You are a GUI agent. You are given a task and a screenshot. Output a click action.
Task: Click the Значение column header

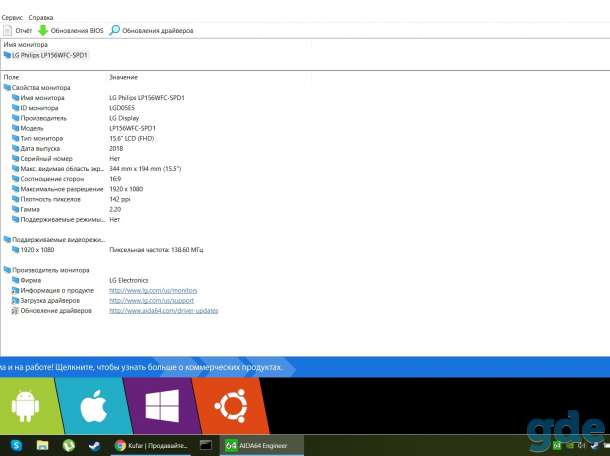(123, 77)
